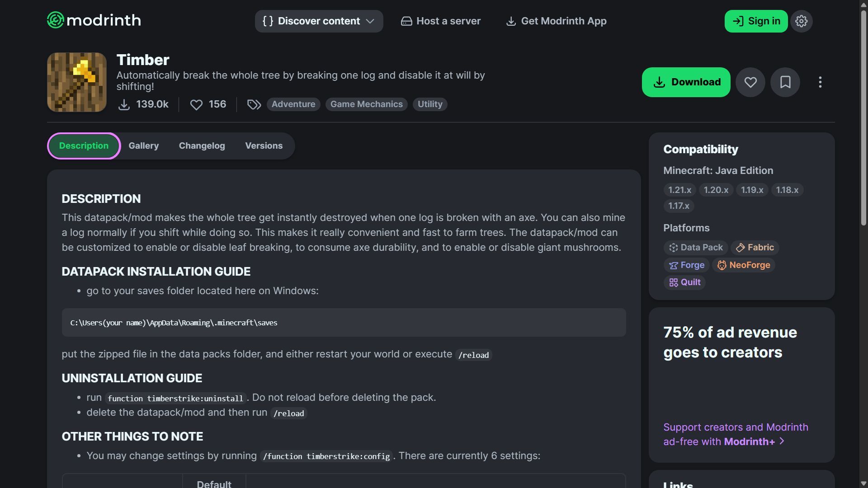Select the NeoForge platform tag
This screenshot has height=488, width=868.
tap(744, 265)
